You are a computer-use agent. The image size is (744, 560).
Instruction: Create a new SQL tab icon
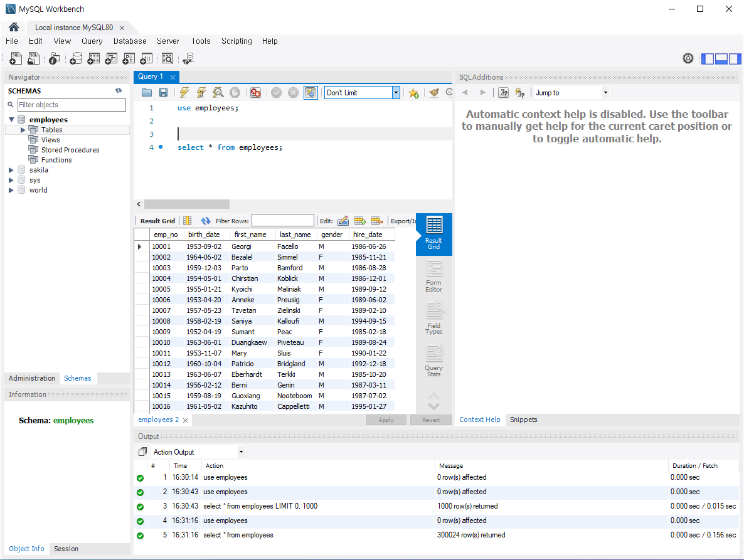pos(16,58)
